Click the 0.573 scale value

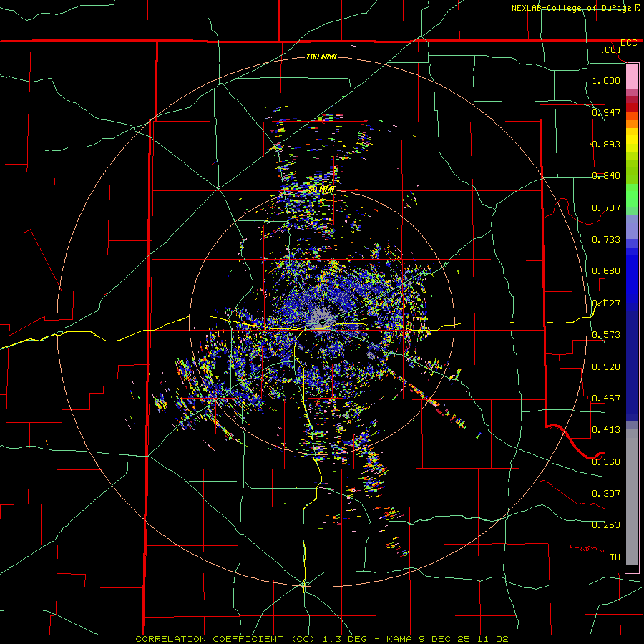click(x=606, y=335)
